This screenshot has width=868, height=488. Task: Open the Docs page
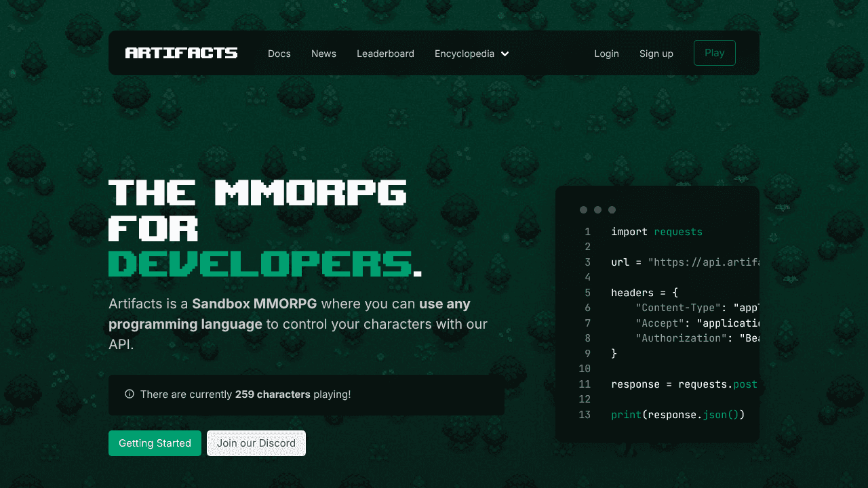[279, 54]
